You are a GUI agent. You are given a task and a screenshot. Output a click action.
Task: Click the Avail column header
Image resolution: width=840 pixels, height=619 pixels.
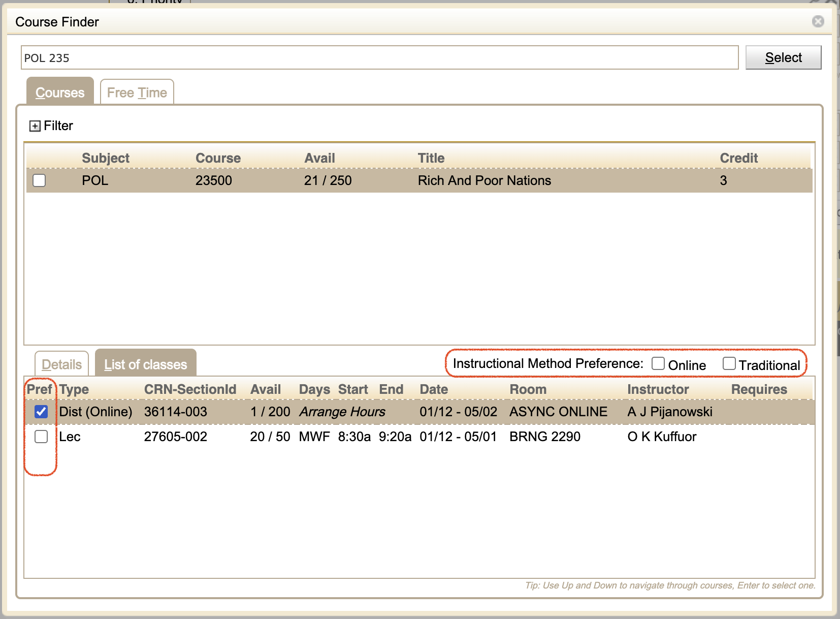coord(320,158)
